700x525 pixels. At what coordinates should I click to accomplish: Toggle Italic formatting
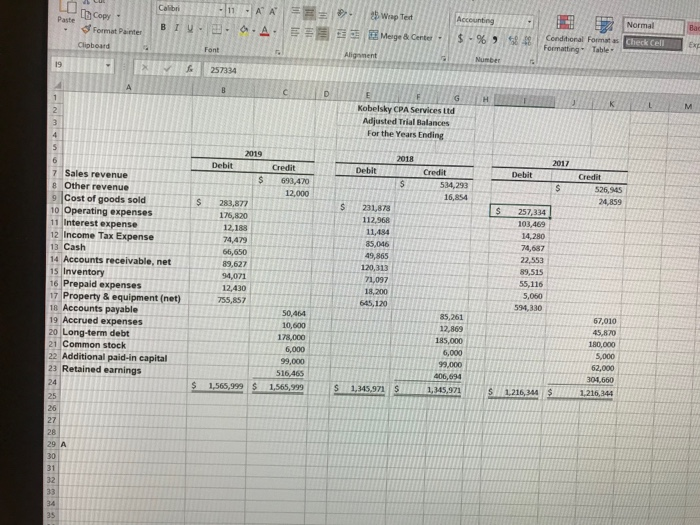point(177,28)
